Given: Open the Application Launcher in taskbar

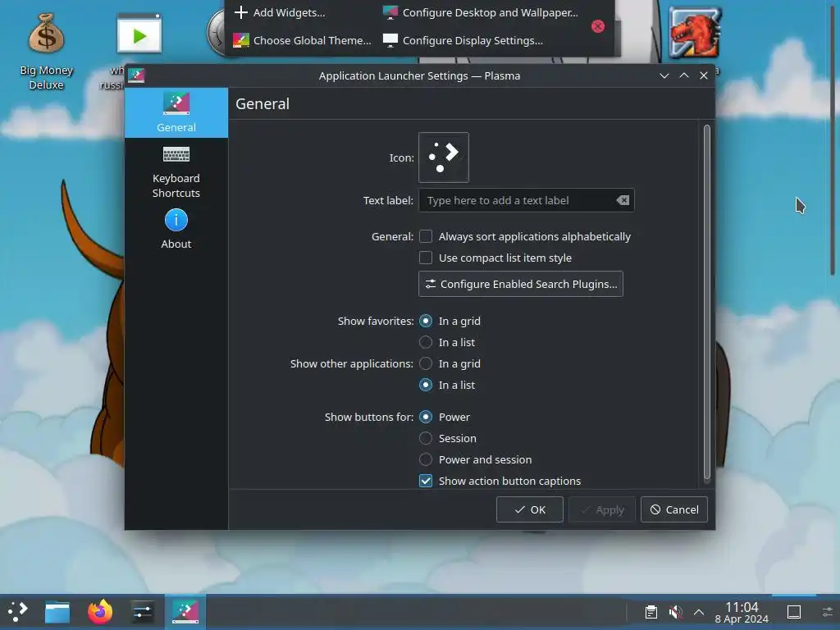Looking at the screenshot, I should (x=17, y=612).
